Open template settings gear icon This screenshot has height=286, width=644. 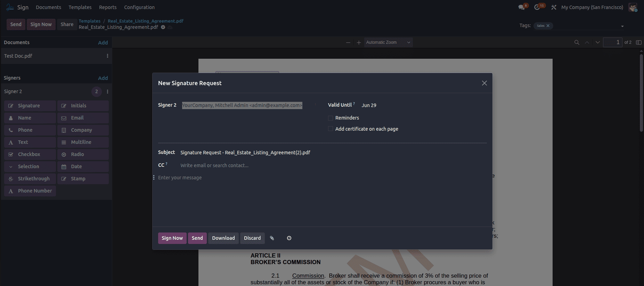click(x=163, y=27)
